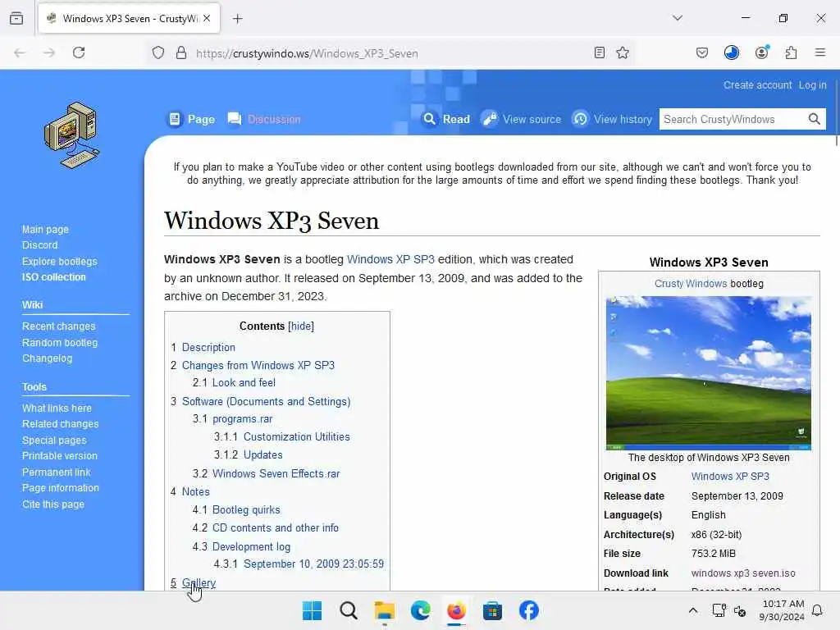The height and width of the screenshot is (630, 840).
Task: Open Changelog sidebar link
Action: pos(47,358)
